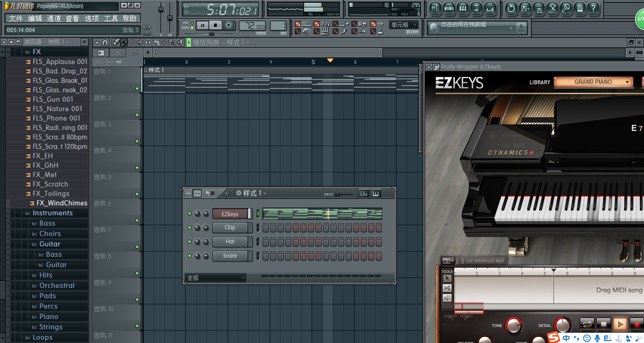Open the Fruity Wrapper options arrow menu
The width and height of the screenshot is (644, 343).
pos(429,67)
